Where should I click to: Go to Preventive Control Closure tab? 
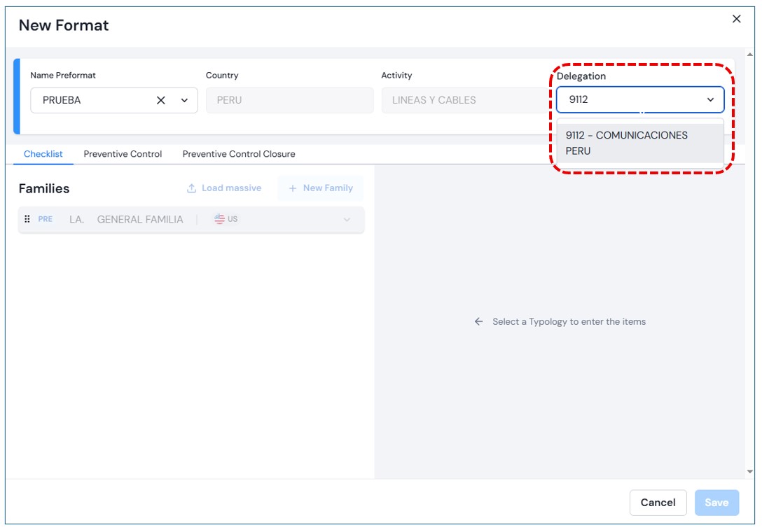coord(239,154)
